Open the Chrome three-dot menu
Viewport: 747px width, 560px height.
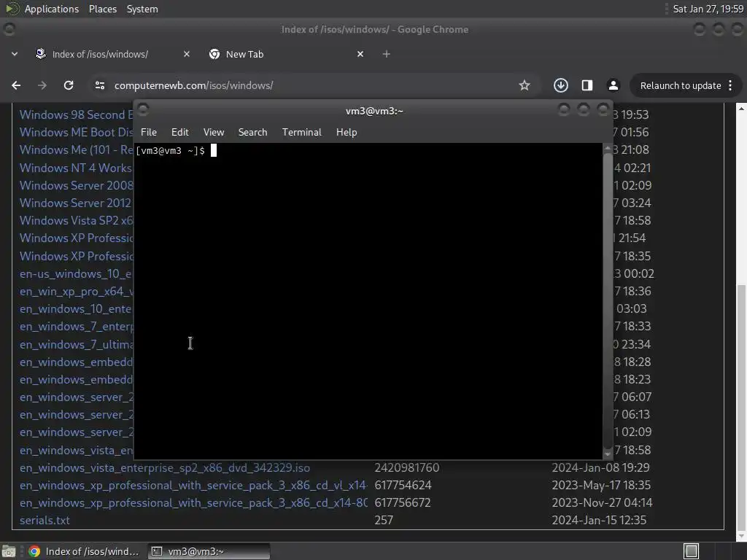click(730, 86)
